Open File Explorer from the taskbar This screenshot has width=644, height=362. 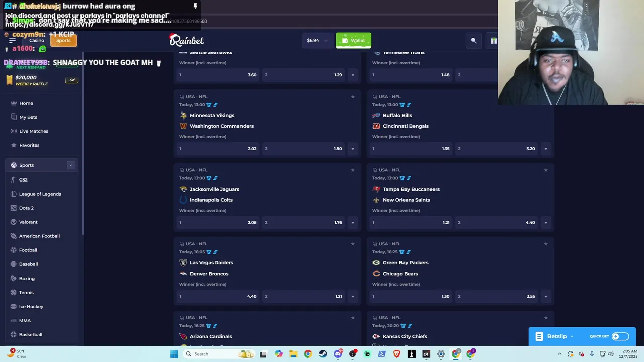tap(293, 354)
